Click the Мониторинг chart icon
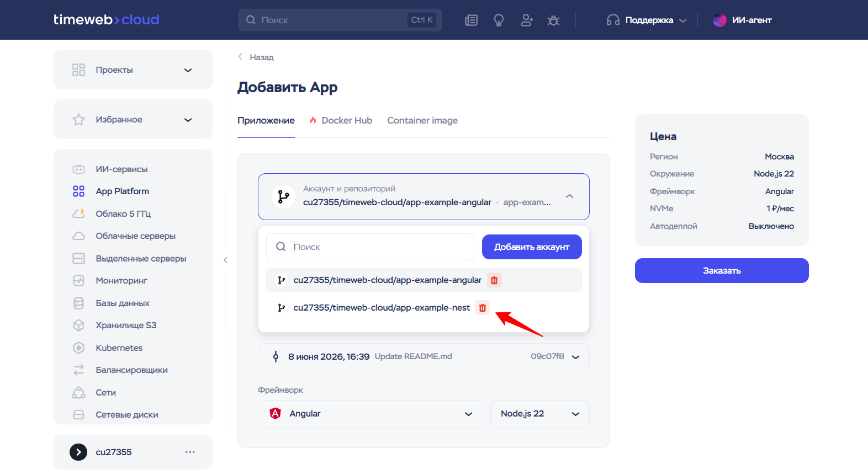Image resolution: width=868 pixels, height=475 pixels. point(79,280)
